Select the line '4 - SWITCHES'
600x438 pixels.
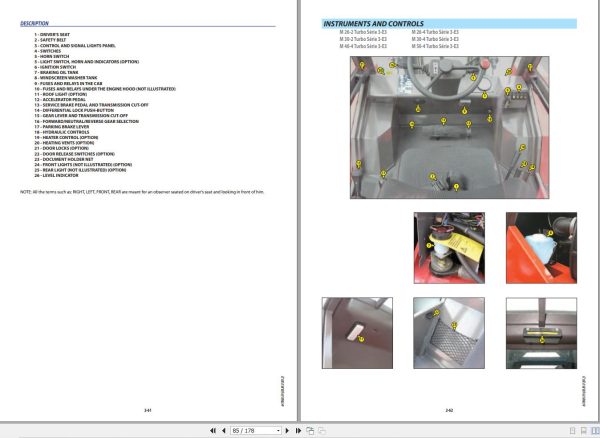(48, 51)
